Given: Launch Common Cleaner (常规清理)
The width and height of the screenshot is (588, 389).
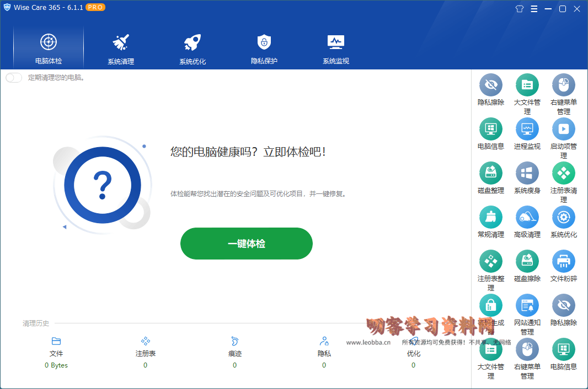Looking at the screenshot, I should click(x=490, y=217).
